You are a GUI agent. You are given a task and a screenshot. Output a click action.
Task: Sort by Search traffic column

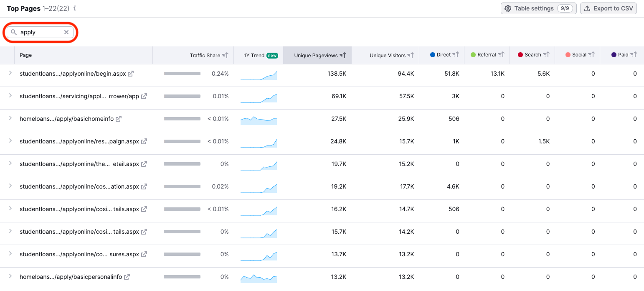[x=546, y=55]
